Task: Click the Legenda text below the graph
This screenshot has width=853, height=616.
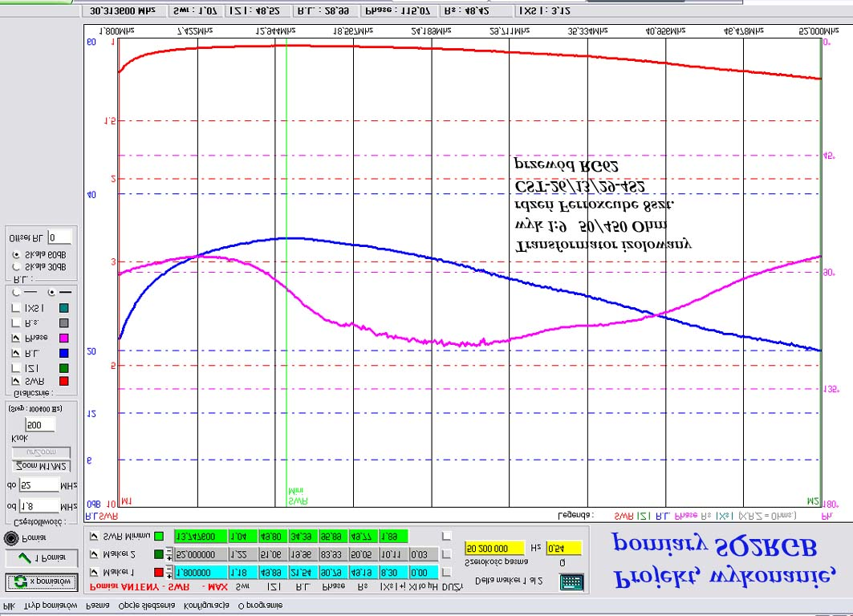Action: click(x=575, y=516)
